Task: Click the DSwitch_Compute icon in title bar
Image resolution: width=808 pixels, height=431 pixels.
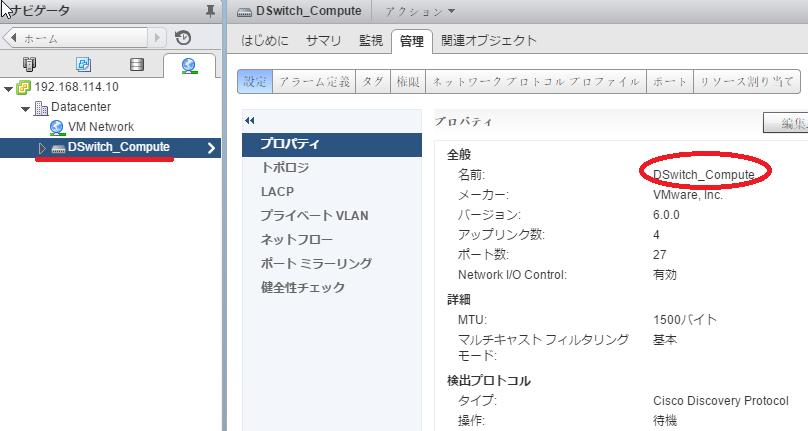Action: click(244, 12)
